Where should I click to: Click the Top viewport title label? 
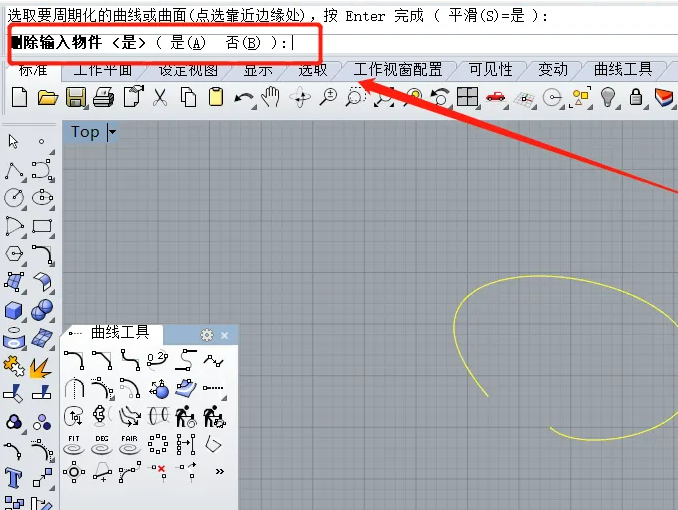[85, 132]
